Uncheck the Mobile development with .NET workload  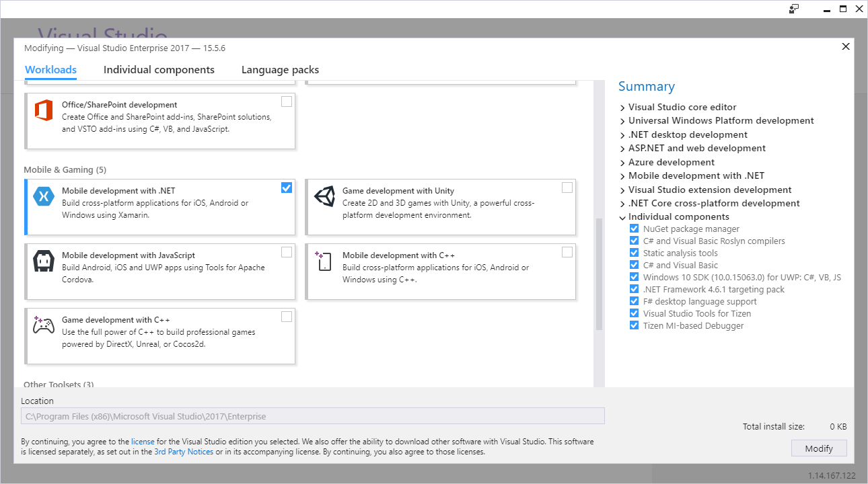coord(287,188)
